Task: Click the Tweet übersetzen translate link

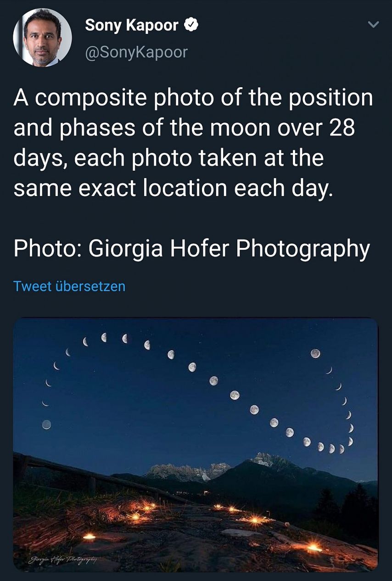Action: (69, 286)
